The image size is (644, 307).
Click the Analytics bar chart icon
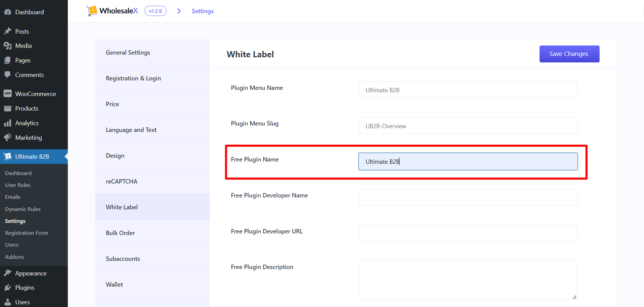tap(8, 123)
